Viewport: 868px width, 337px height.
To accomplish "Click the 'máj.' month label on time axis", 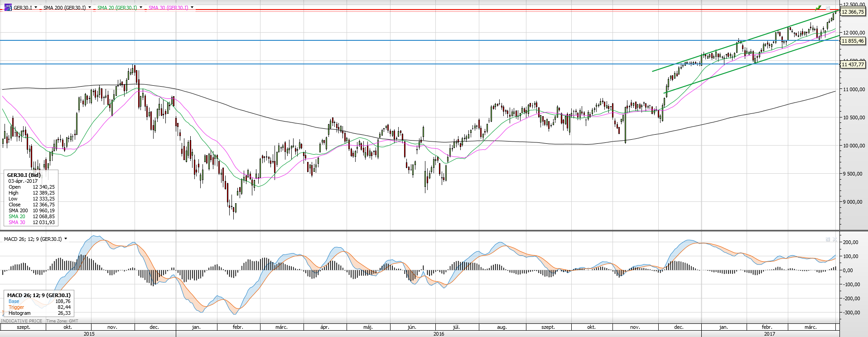I will pos(368,327).
